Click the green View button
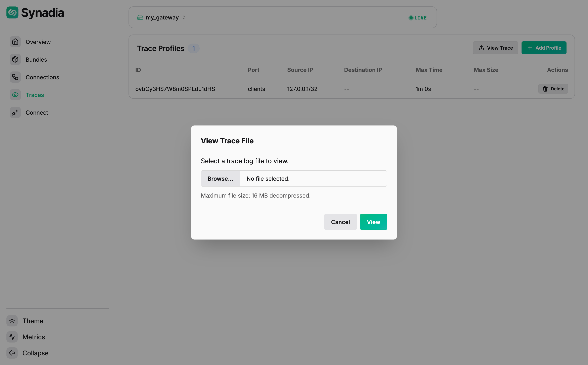588x365 pixels. click(x=373, y=222)
